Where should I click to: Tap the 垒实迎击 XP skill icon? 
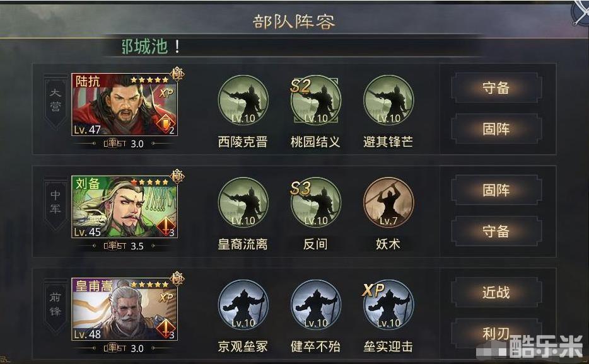388,305
